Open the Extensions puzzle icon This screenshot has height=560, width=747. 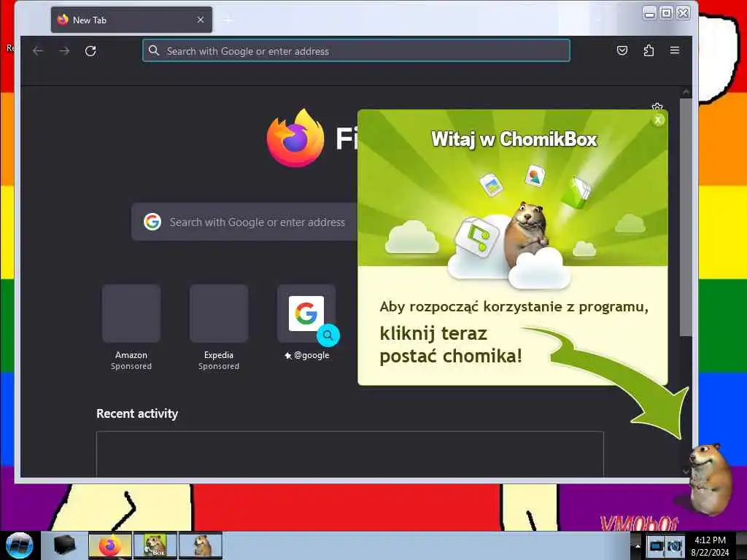tap(649, 50)
